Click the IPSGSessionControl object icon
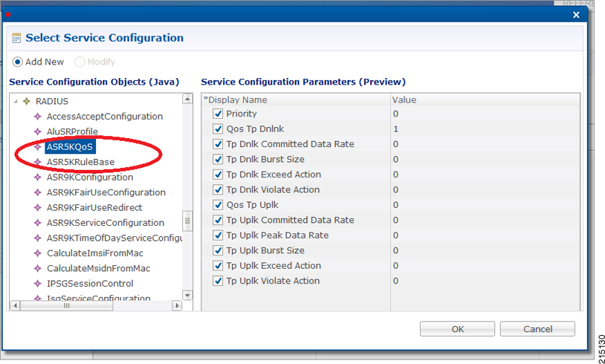The height and width of the screenshot is (364, 605). coord(37,284)
